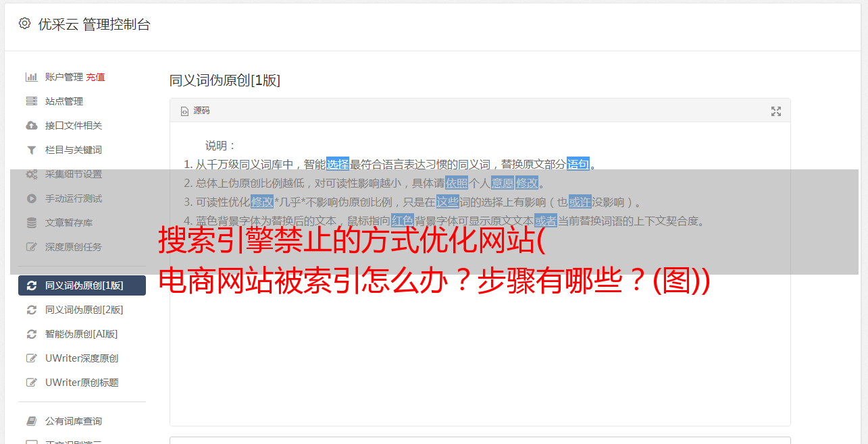
Task: Open the 优采云 管理控制台 header title
Action: 94,24
